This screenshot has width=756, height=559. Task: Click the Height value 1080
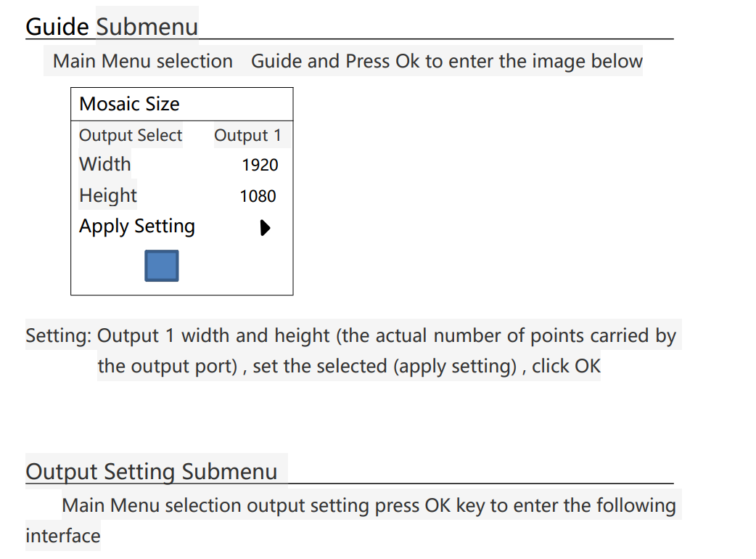(258, 196)
